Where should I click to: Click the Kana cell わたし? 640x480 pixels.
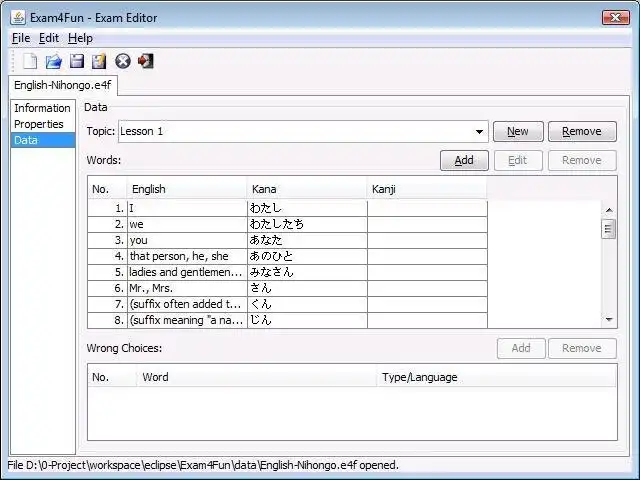click(x=307, y=209)
